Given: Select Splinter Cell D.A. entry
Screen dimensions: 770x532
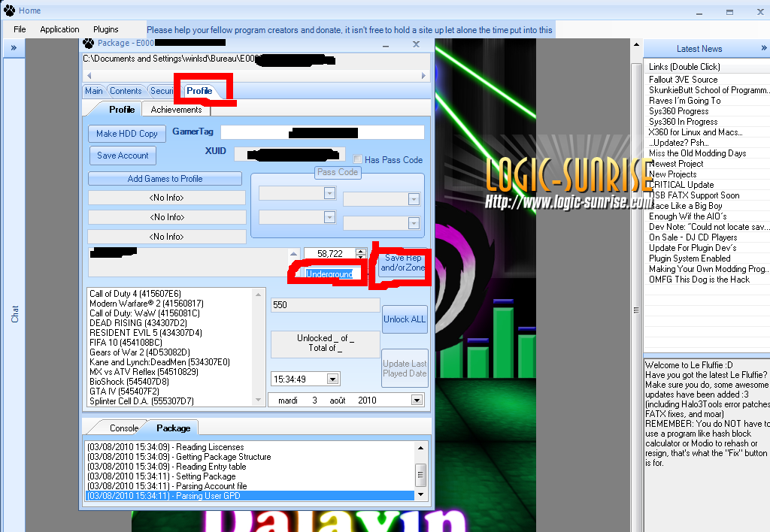Looking at the screenshot, I should 141,401.
